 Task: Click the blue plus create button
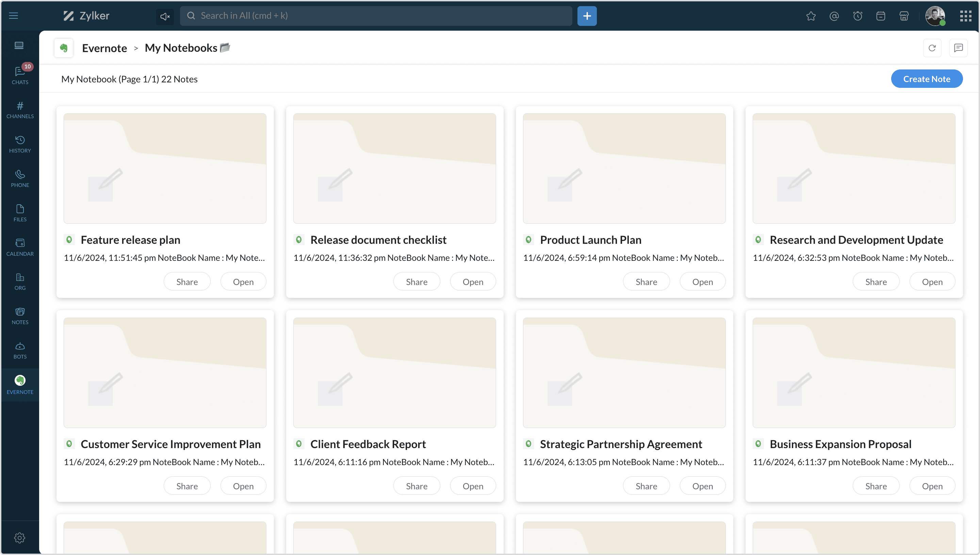[x=587, y=16]
